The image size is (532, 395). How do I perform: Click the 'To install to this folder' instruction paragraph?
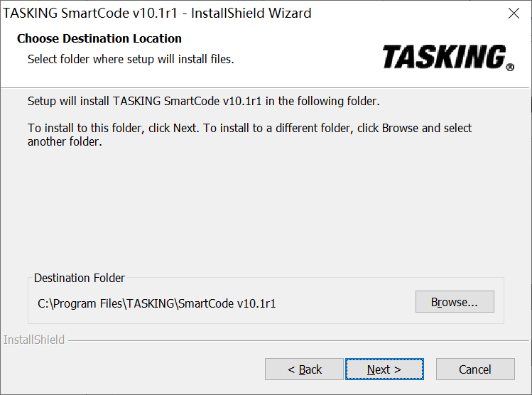(249, 135)
